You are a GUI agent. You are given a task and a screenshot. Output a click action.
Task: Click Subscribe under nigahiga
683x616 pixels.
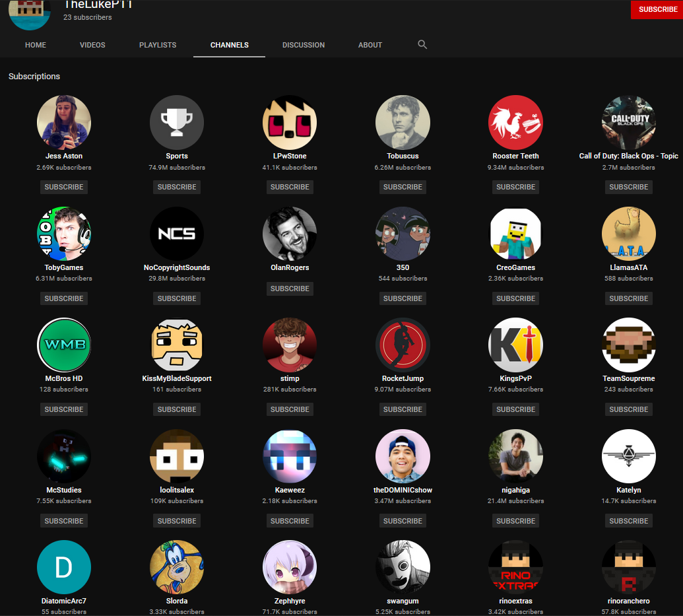coord(516,521)
